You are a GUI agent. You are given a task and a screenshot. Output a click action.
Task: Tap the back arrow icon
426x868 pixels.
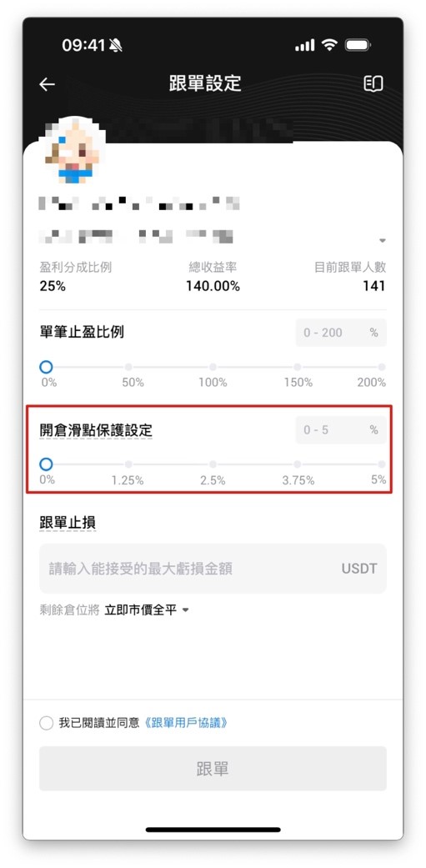[x=47, y=84]
